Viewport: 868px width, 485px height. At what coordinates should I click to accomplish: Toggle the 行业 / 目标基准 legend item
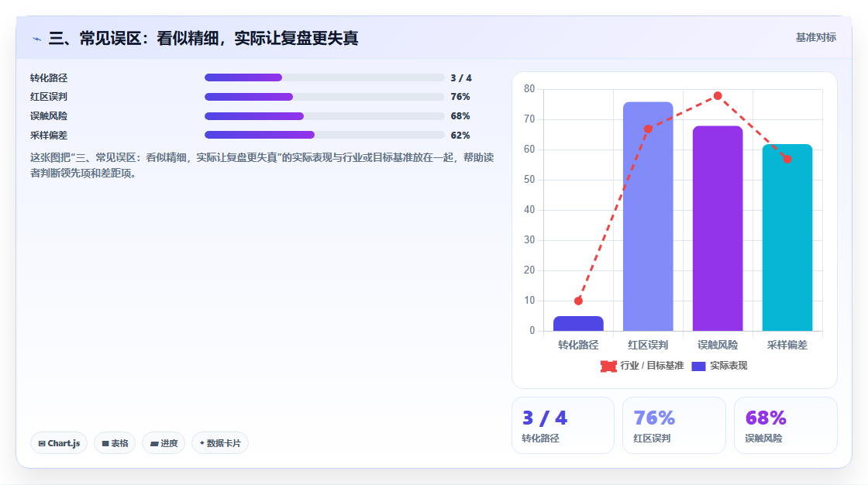pyautogui.click(x=642, y=366)
